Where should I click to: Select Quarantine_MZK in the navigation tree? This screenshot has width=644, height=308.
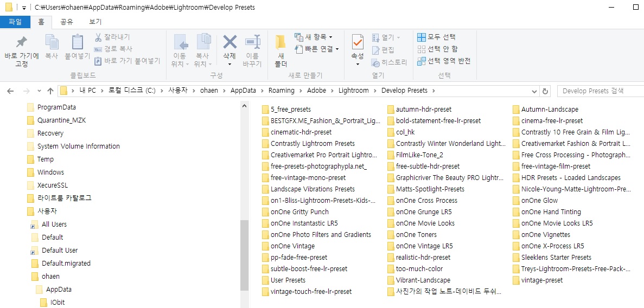click(61, 120)
